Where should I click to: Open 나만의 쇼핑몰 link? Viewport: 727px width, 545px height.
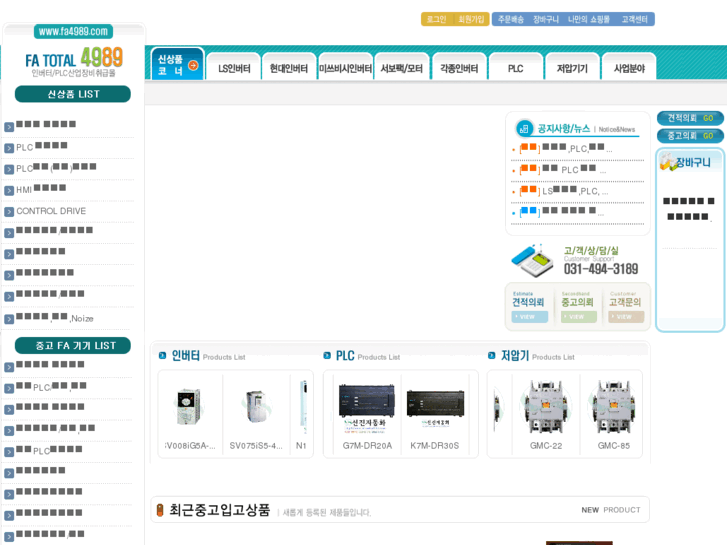tap(589, 19)
